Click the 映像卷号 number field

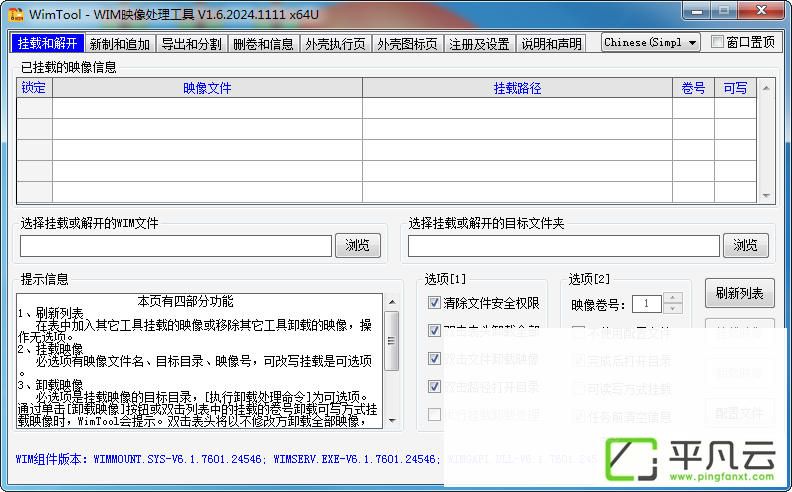point(647,304)
